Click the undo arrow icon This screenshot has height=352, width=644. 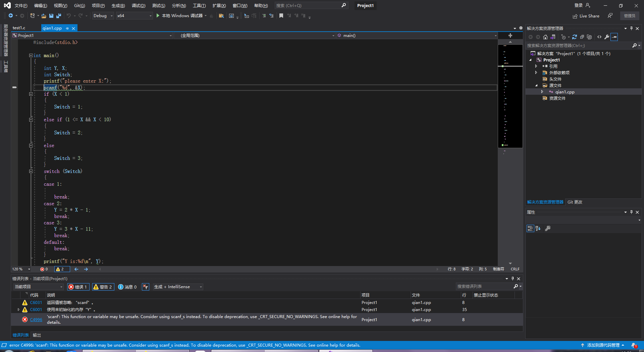(69, 16)
